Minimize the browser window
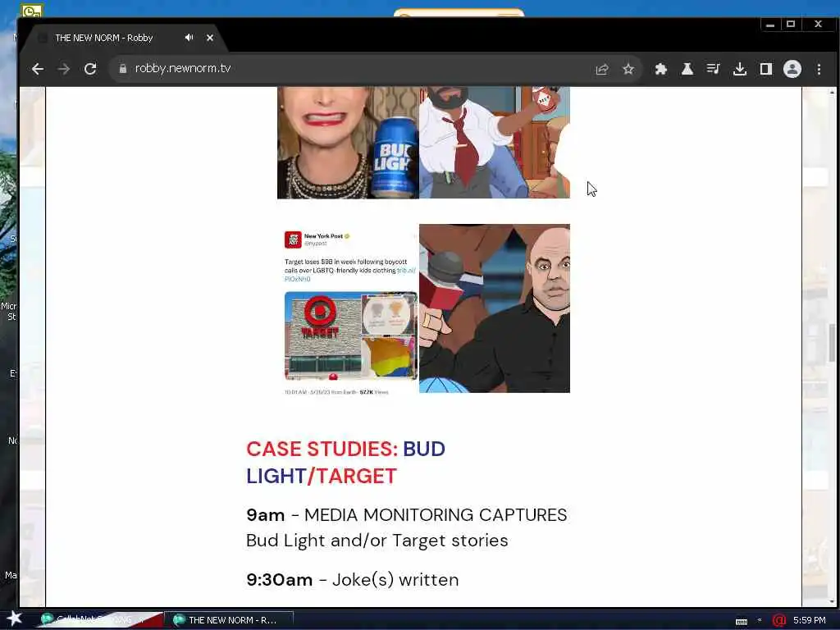840x630 pixels. click(x=769, y=25)
